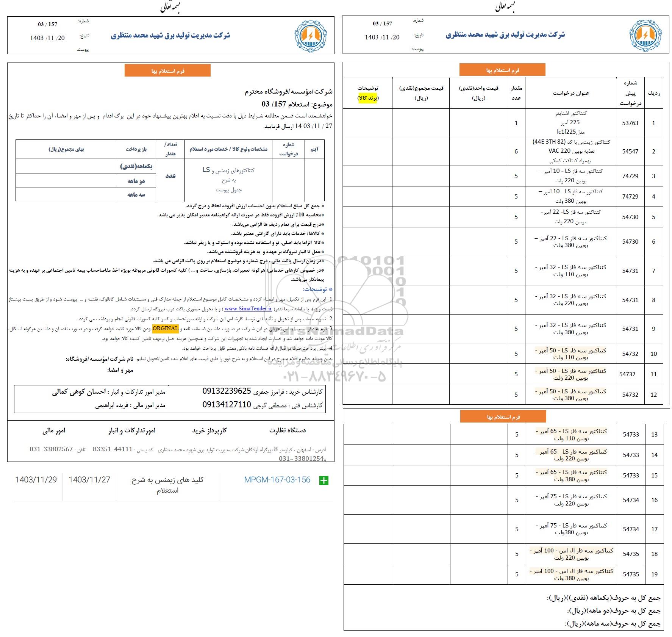This screenshot has width=672, height=637.
Task: Expand the green plus icon beside MPGM-167-03-156
Action: (x=324, y=480)
